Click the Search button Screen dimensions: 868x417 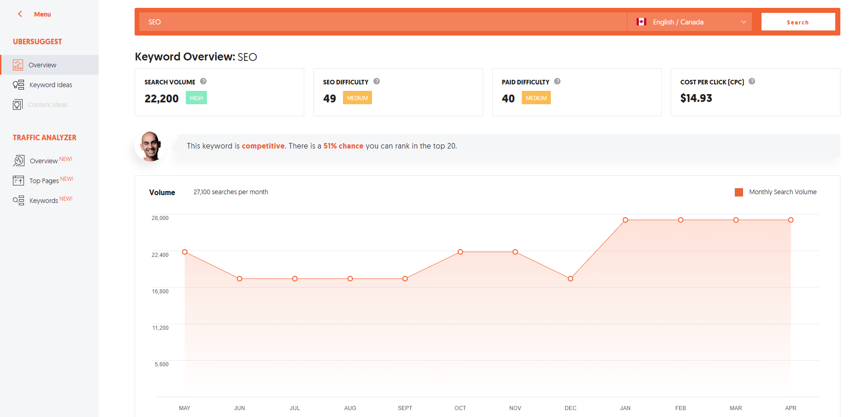[798, 22]
